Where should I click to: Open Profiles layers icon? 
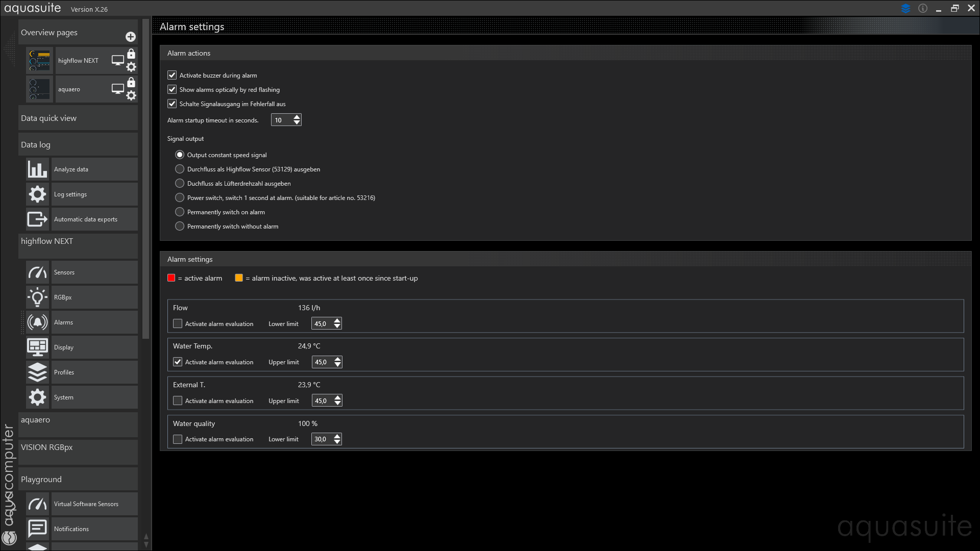[37, 372]
